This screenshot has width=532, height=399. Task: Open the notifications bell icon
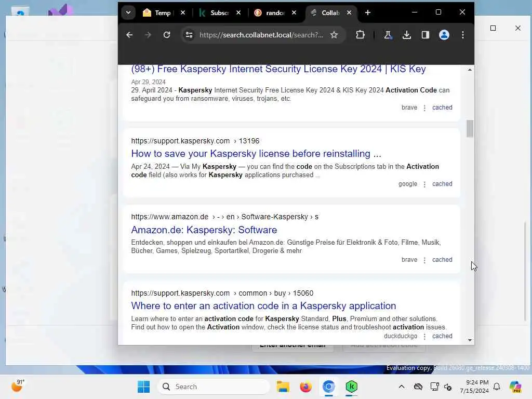pos(497,387)
